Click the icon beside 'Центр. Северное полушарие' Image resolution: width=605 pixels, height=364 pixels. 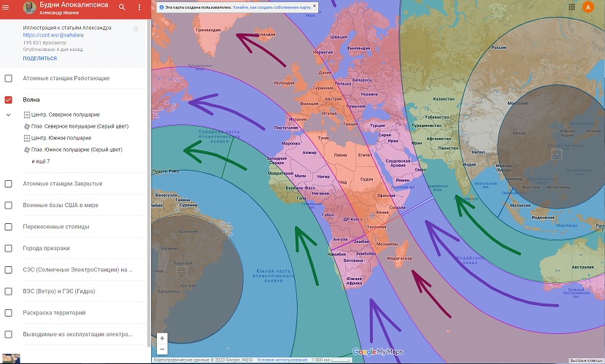coord(26,115)
